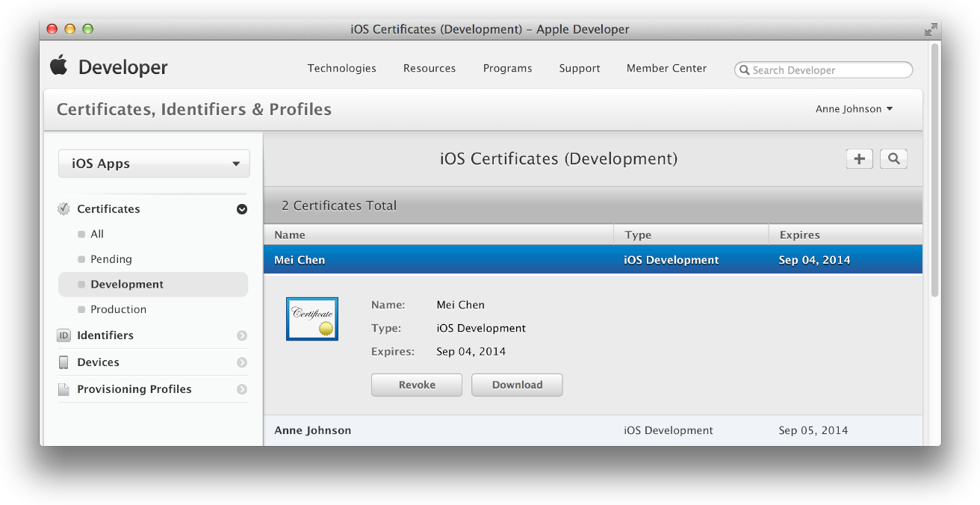Select All under Certificates

[x=97, y=234]
